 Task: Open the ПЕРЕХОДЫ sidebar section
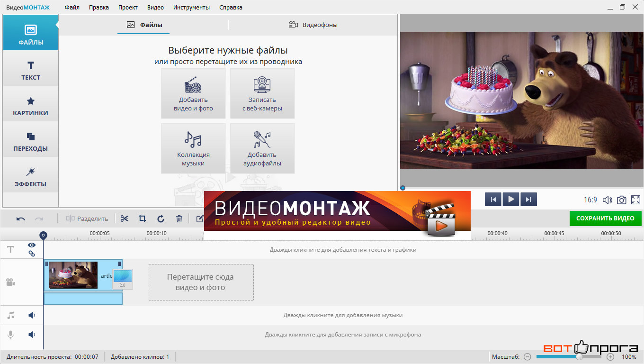click(31, 139)
